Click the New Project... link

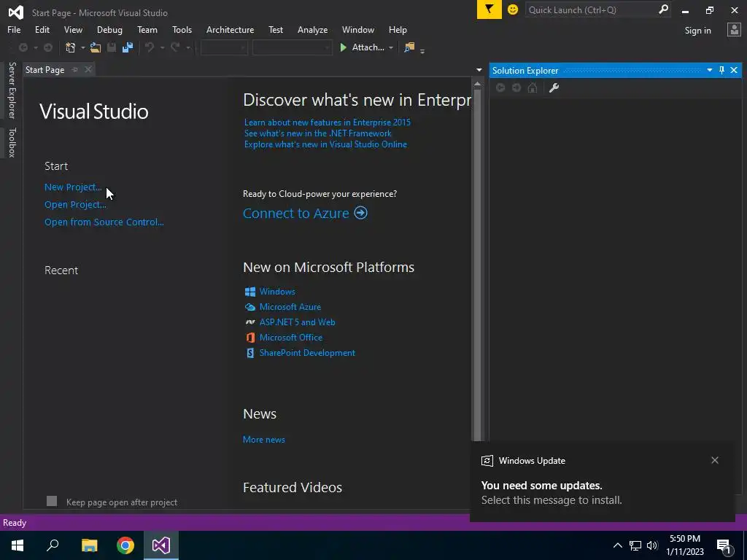(73, 187)
